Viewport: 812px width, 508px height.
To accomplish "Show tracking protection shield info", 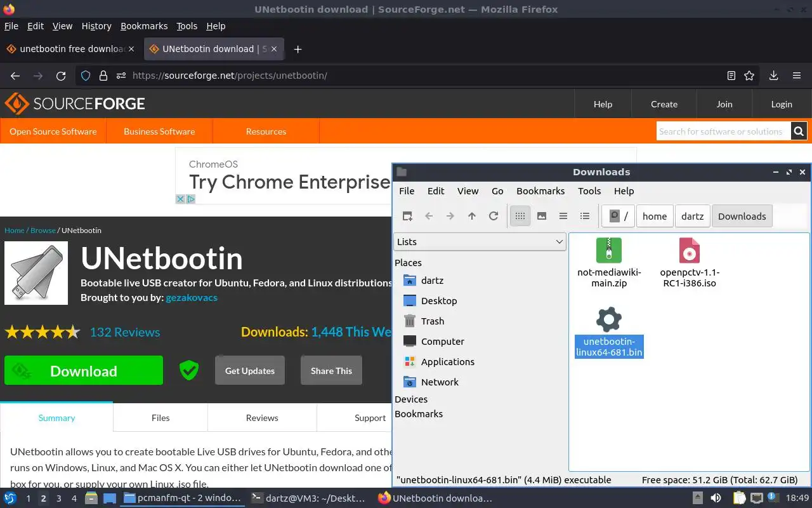I will pyautogui.click(x=85, y=76).
